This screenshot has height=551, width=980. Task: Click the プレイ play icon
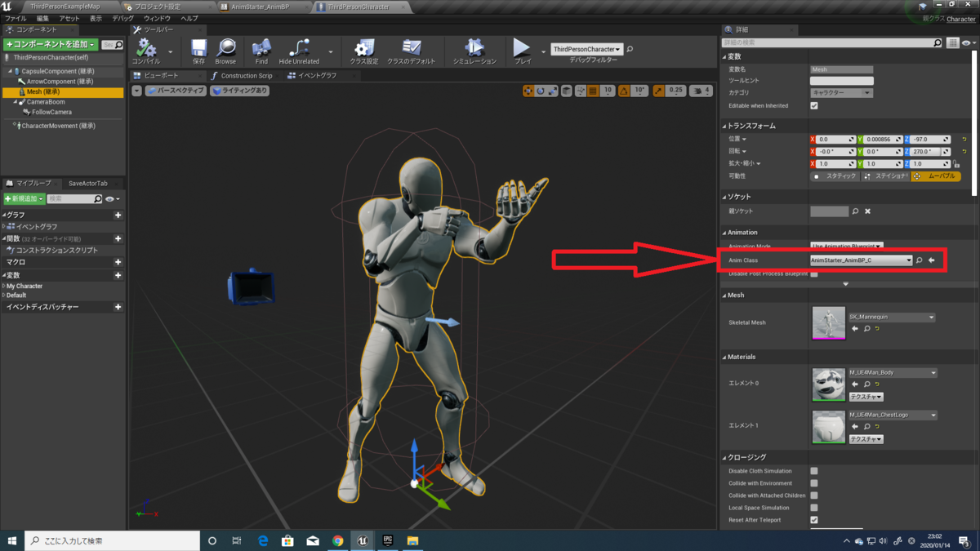[522, 51]
